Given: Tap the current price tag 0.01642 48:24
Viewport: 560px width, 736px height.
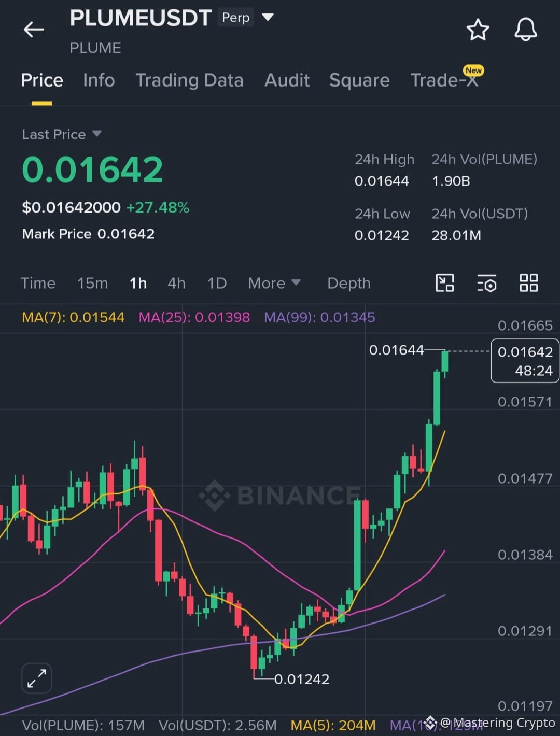Looking at the screenshot, I should [525, 361].
